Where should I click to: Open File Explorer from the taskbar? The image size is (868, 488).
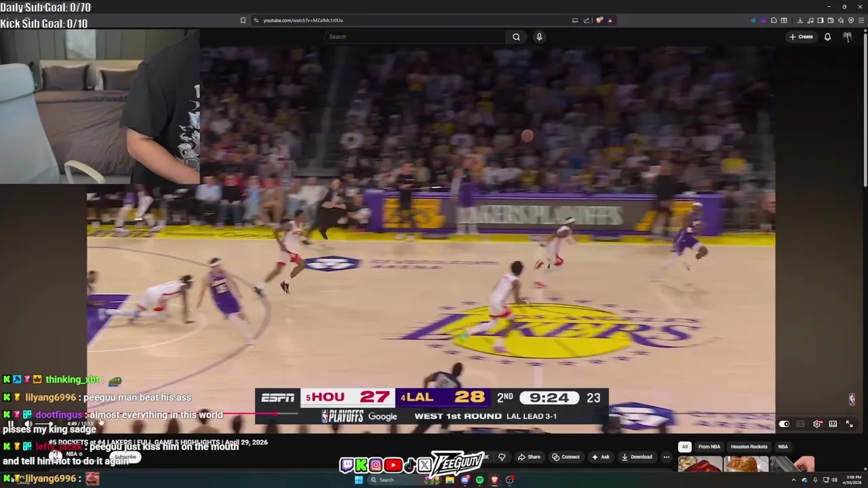point(450,480)
